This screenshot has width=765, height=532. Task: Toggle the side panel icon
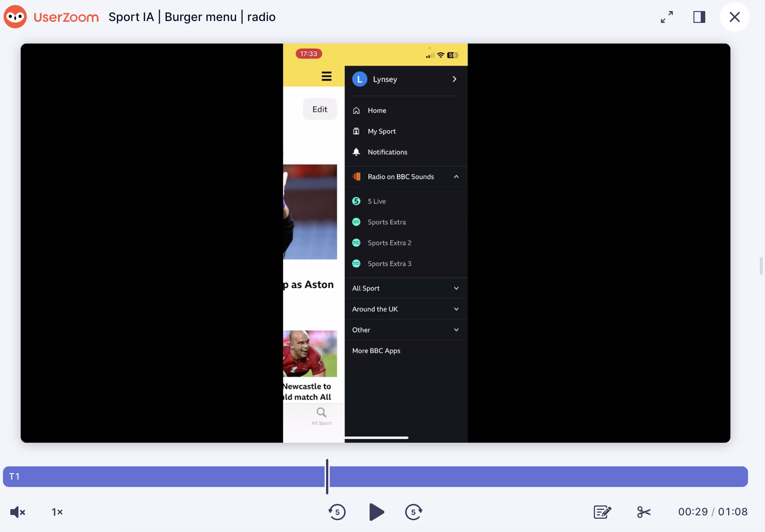(699, 17)
